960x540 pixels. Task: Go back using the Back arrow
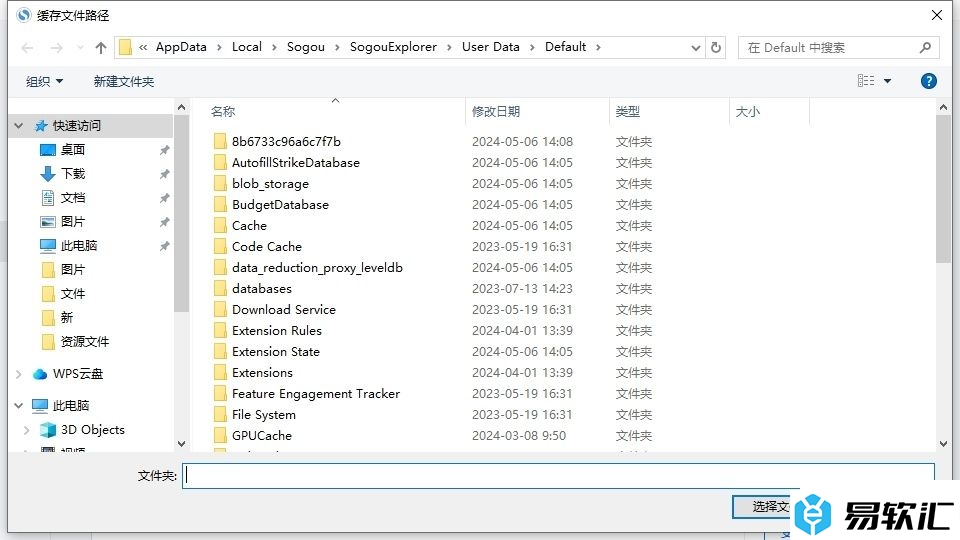coord(27,48)
